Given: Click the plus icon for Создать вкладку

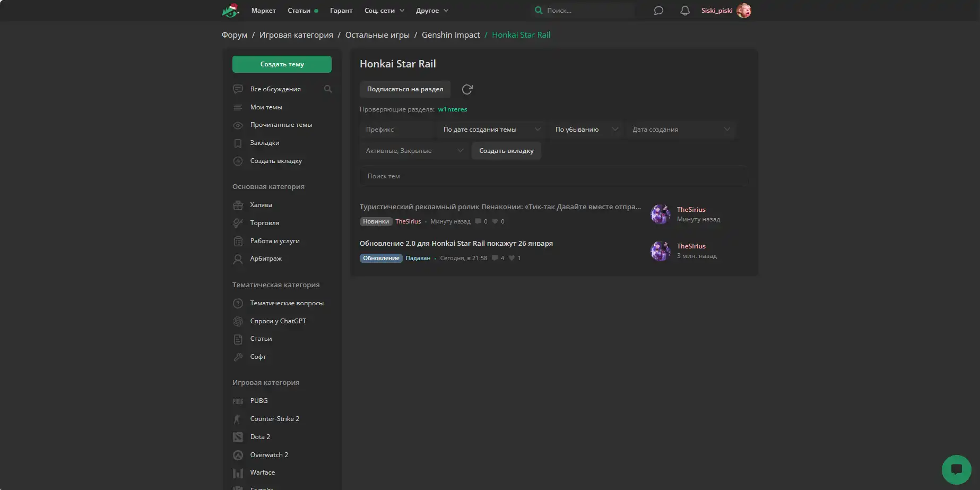Looking at the screenshot, I should point(238,161).
